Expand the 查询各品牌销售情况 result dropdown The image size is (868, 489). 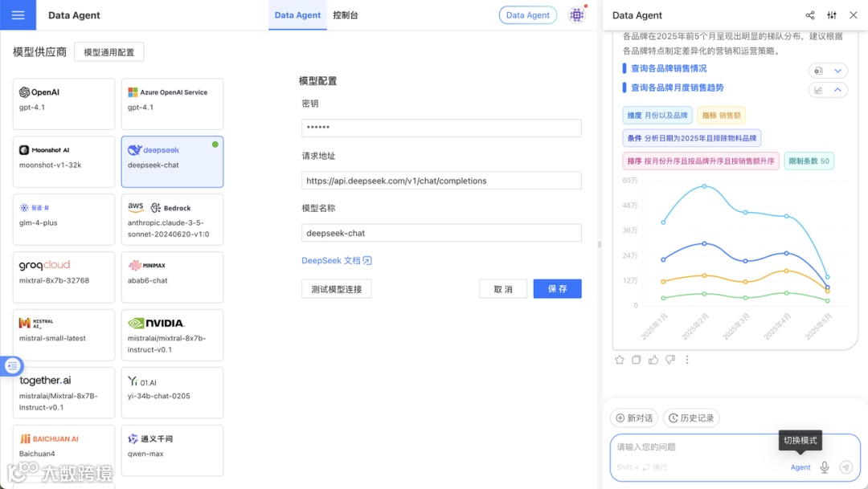tap(837, 71)
